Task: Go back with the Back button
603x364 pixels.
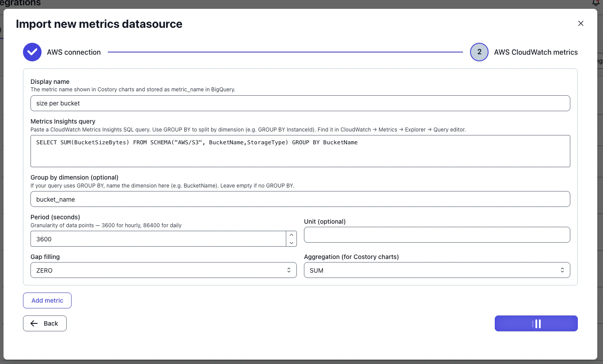Action: point(45,323)
